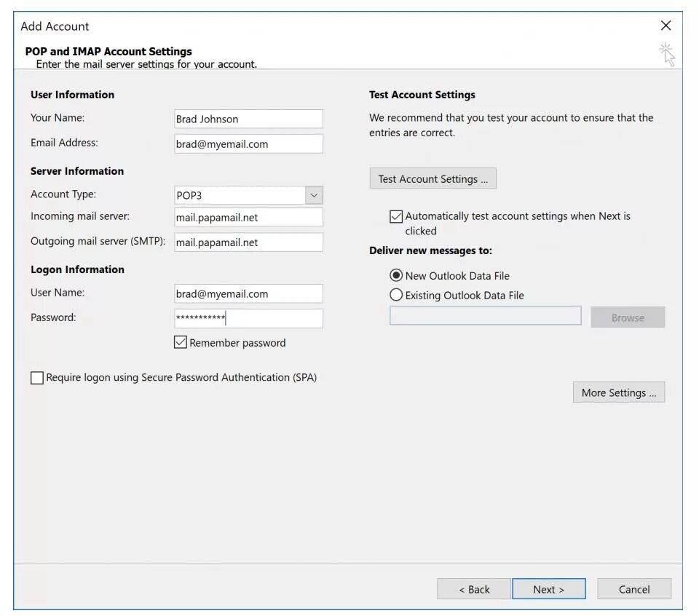The height and width of the screenshot is (616, 699).
Task: Click the Test Account Settings button
Action: tap(433, 178)
